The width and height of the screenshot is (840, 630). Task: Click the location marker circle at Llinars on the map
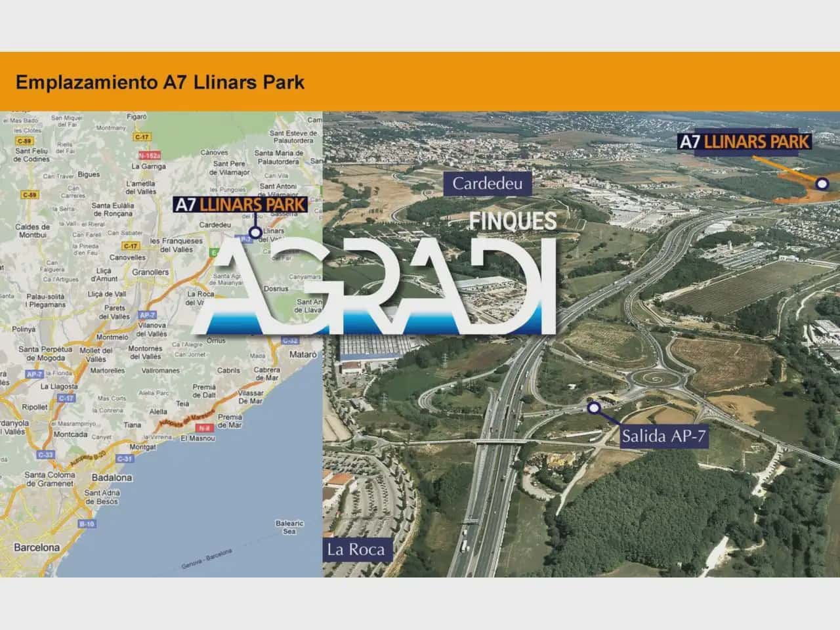pos(255,233)
